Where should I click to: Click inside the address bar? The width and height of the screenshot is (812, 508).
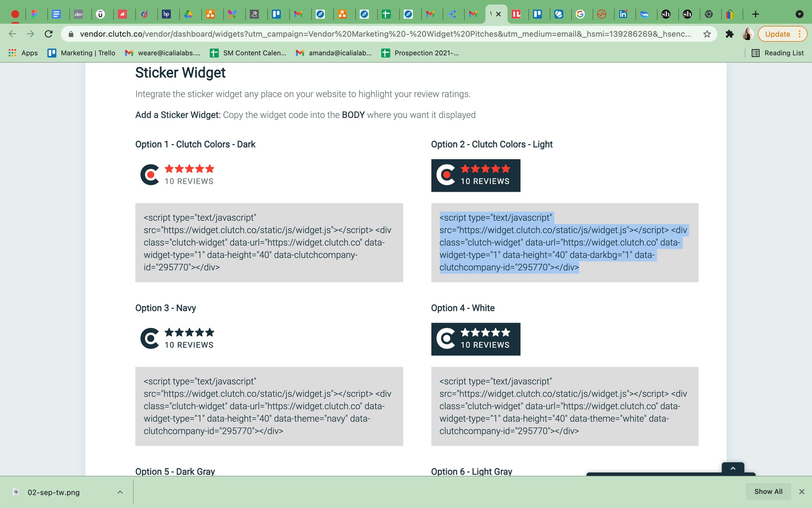tap(381, 34)
